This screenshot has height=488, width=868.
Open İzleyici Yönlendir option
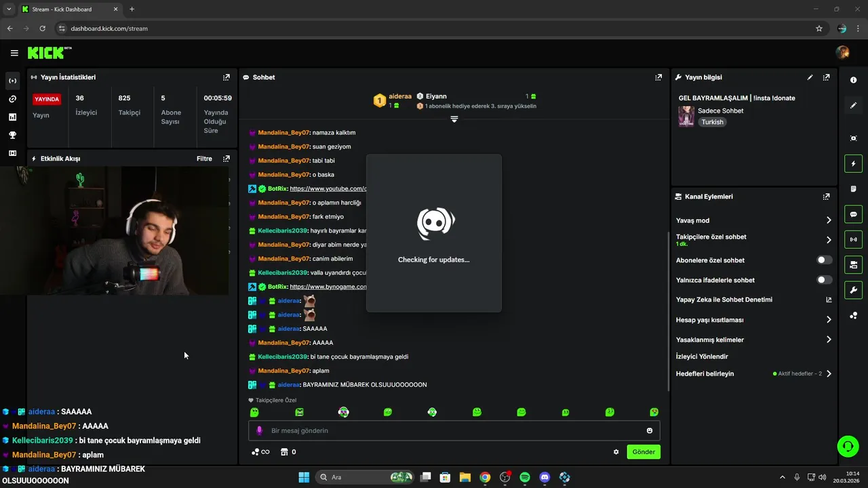(702, 357)
